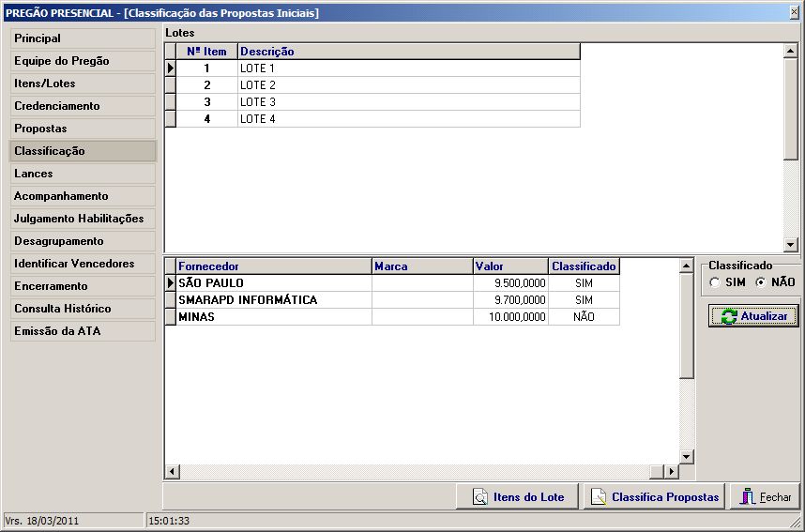Open the Propostas section
This screenshot has width=805, height=532.
click(x=83, y=129)
